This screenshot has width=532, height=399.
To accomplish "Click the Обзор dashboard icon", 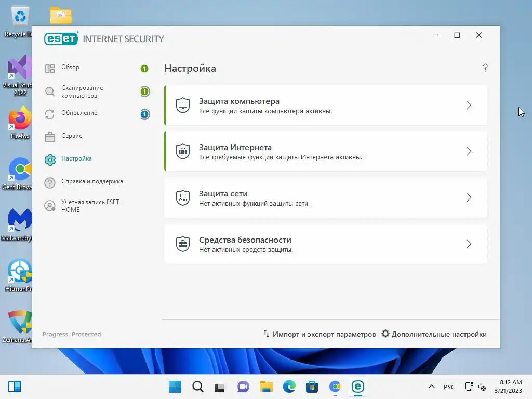I will (x=50, y=69).
